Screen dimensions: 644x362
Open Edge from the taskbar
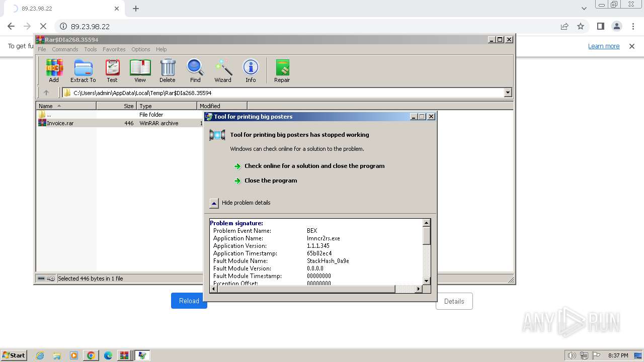click(x=108, y=355)
